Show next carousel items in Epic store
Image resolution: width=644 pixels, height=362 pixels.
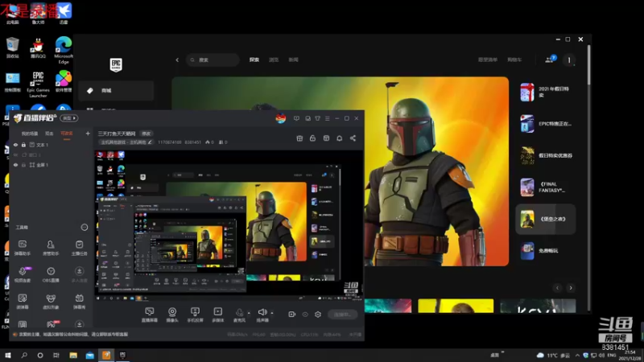[x=571, y=288]
